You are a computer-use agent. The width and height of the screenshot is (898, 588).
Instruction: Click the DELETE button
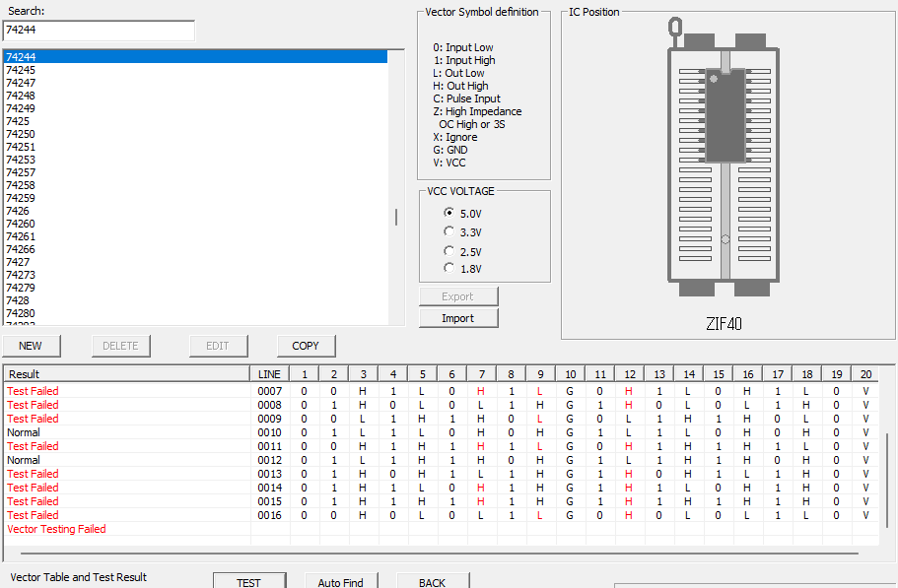tap(121, 346)
